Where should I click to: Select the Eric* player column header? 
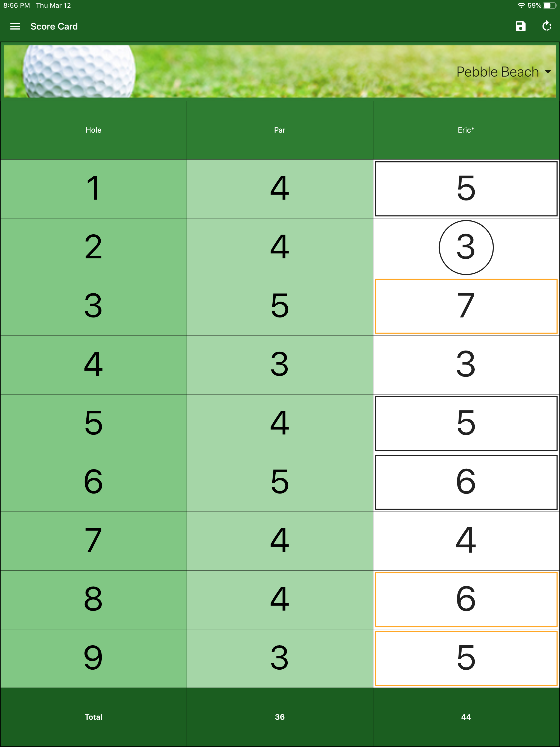click(x=466, y=130)
